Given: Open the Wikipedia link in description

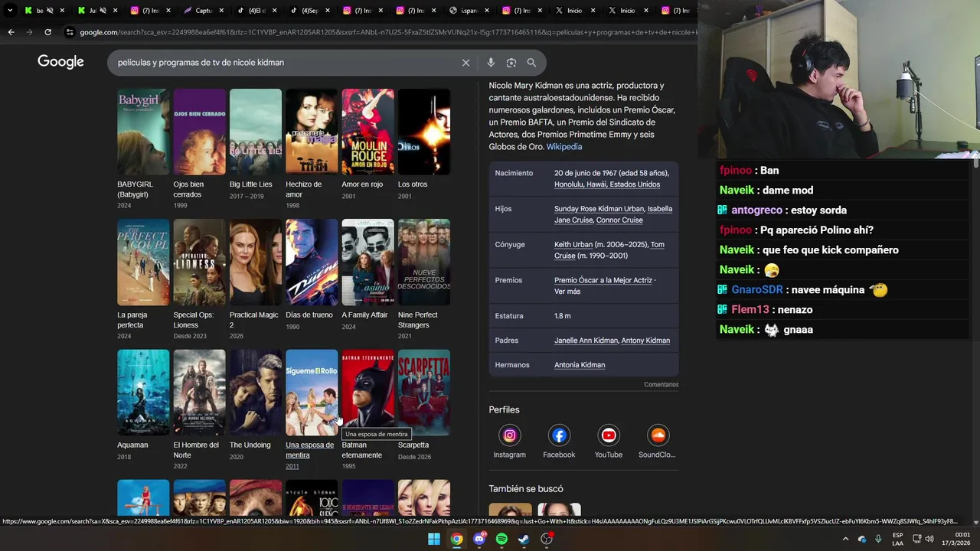Looking at the screenshot, I should [563, 147].
